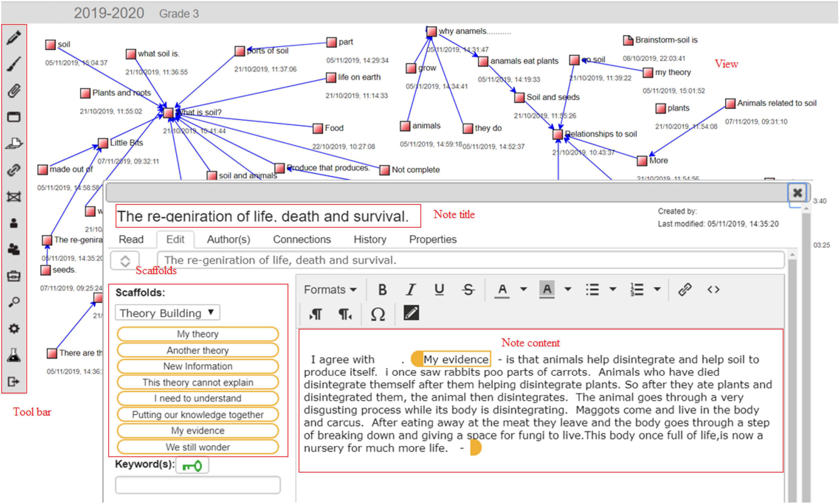840x504 pixels.
Task: Click the Keyword(s) input field
Action: tap(198, 485)
